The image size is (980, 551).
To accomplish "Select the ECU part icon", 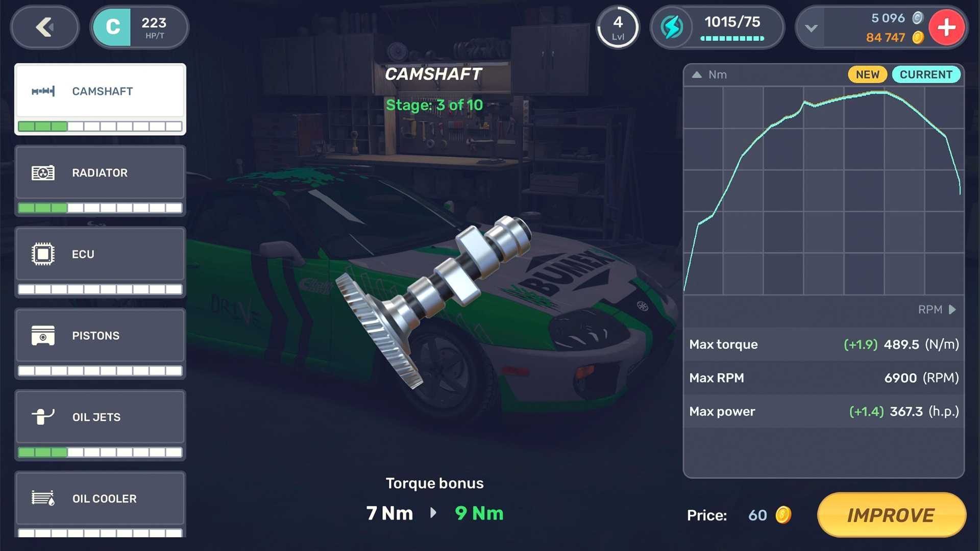I will (x=42, y=254).
